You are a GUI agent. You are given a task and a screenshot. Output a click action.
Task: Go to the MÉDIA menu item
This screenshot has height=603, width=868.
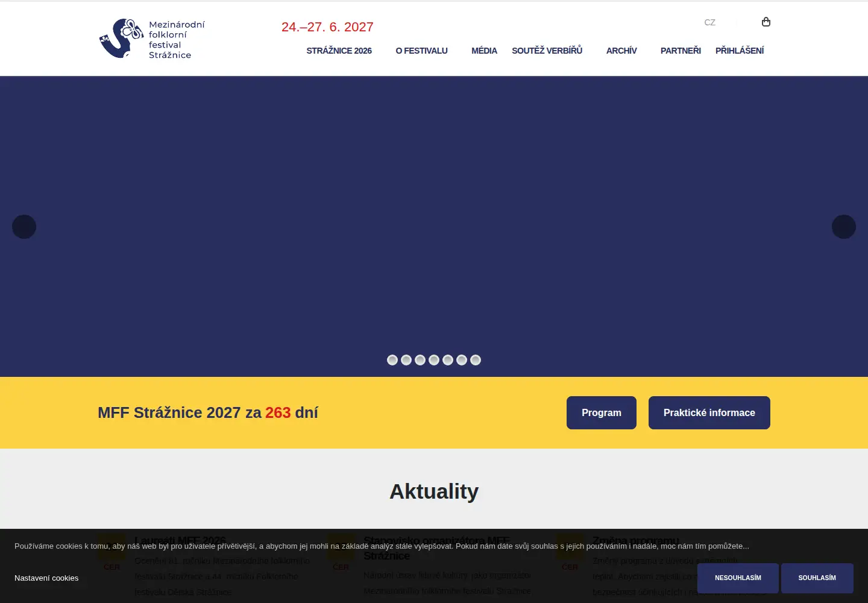[484, 51]
